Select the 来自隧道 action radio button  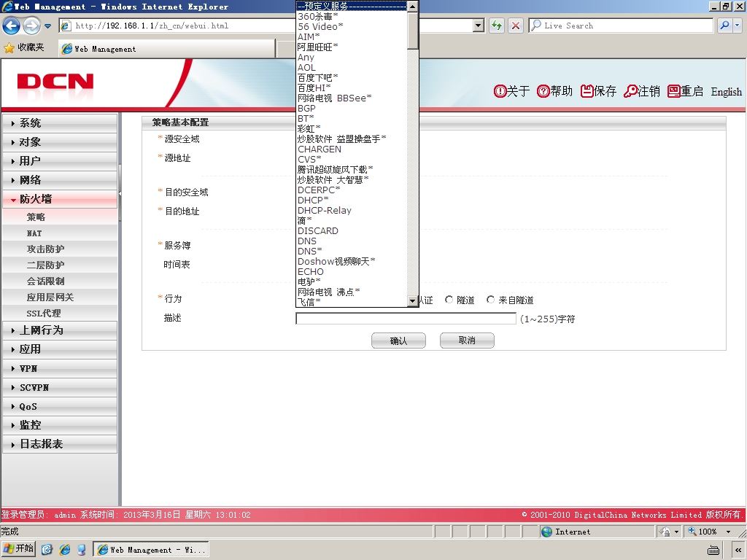490,300
